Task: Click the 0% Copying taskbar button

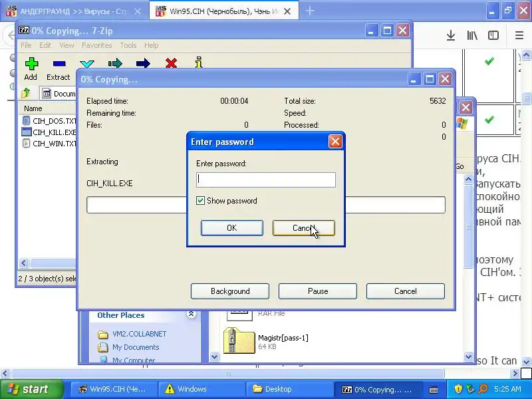Action: tap(378, 389)
